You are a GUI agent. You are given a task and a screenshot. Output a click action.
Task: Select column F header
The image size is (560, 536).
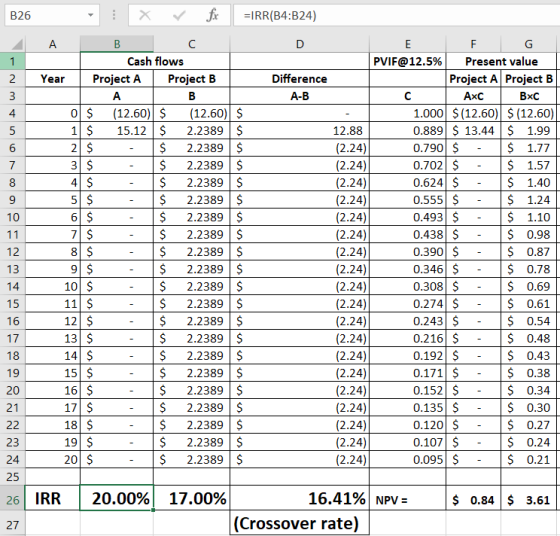473,44
